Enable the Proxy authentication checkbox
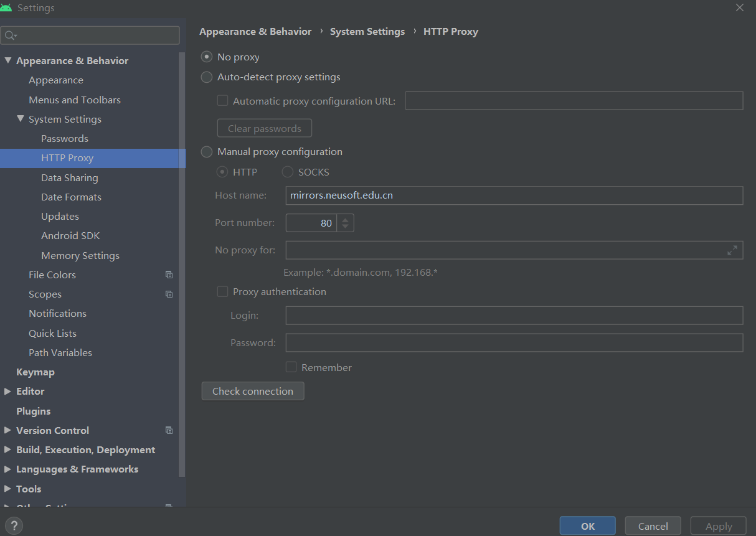This screenshot has width=756, height=536. pos(222,291)
